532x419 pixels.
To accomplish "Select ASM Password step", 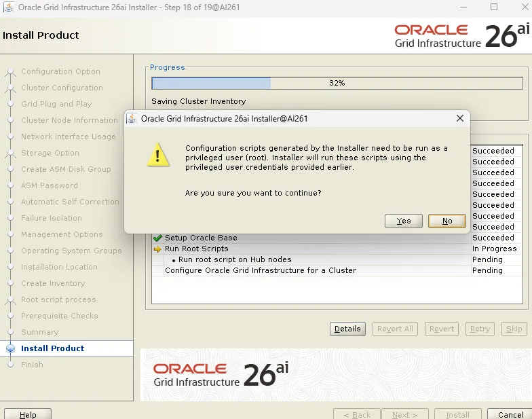I will (49, 185).
